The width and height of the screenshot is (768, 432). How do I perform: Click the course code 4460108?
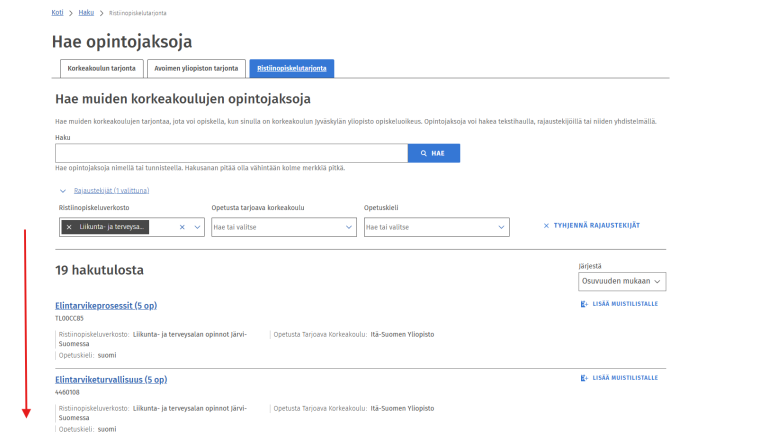(x=67, y=392)
